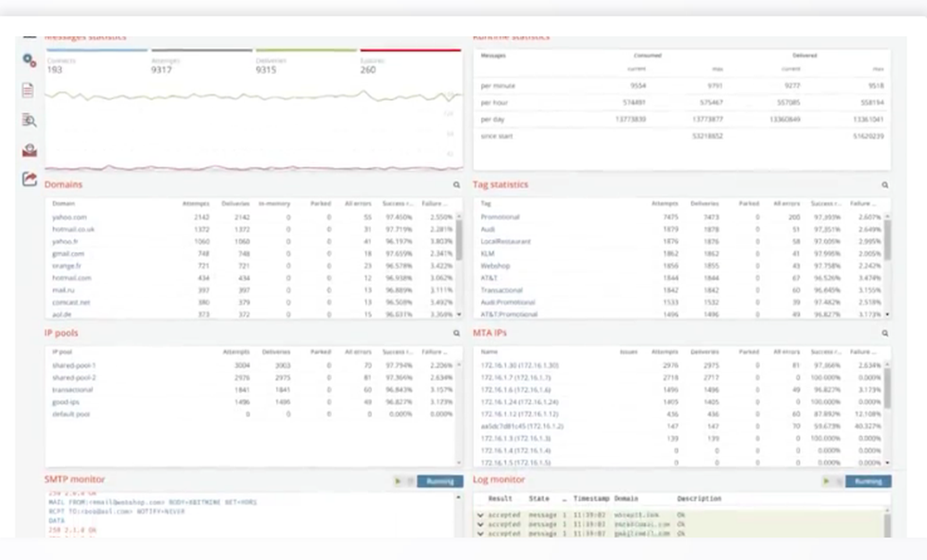Click the Domains table scrollbar thumb
Viewport: 927px width, 560px height.
(459, 239)
